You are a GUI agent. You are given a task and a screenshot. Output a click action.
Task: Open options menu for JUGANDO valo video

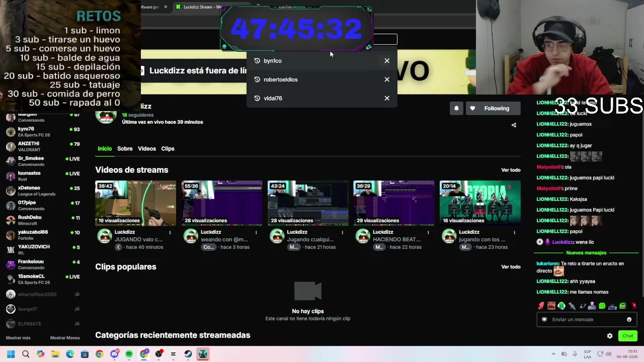pos(170,233)
